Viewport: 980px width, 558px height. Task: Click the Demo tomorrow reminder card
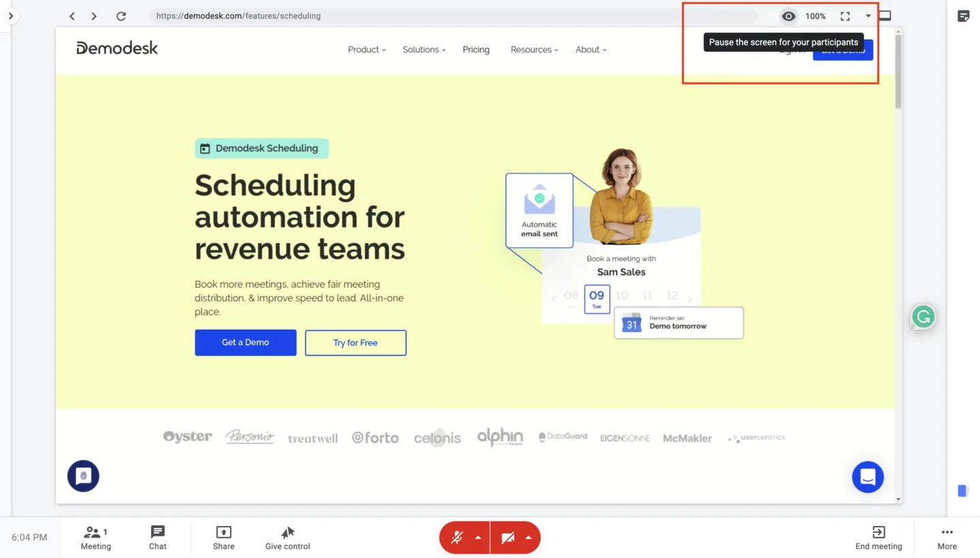click(x=679, y=323)
